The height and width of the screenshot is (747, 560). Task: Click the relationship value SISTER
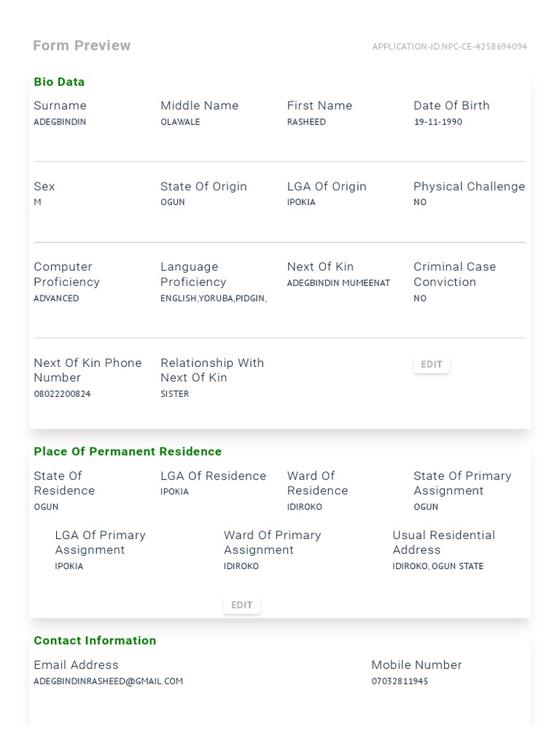tap(174, 394)
